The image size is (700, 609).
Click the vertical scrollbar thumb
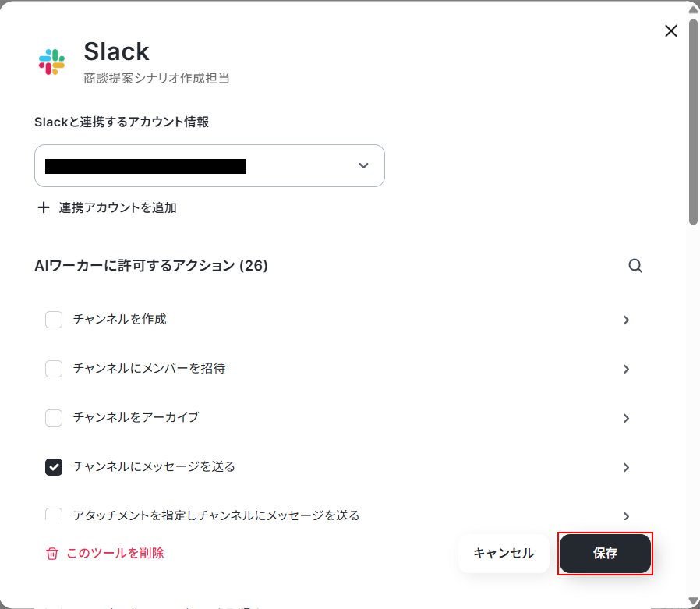693,121
